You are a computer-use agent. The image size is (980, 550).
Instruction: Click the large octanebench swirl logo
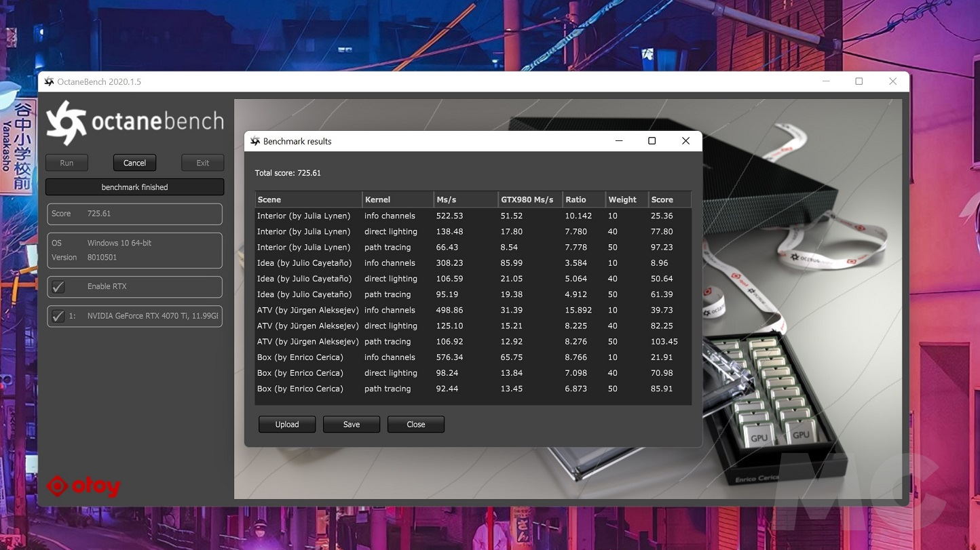[66, 123]
